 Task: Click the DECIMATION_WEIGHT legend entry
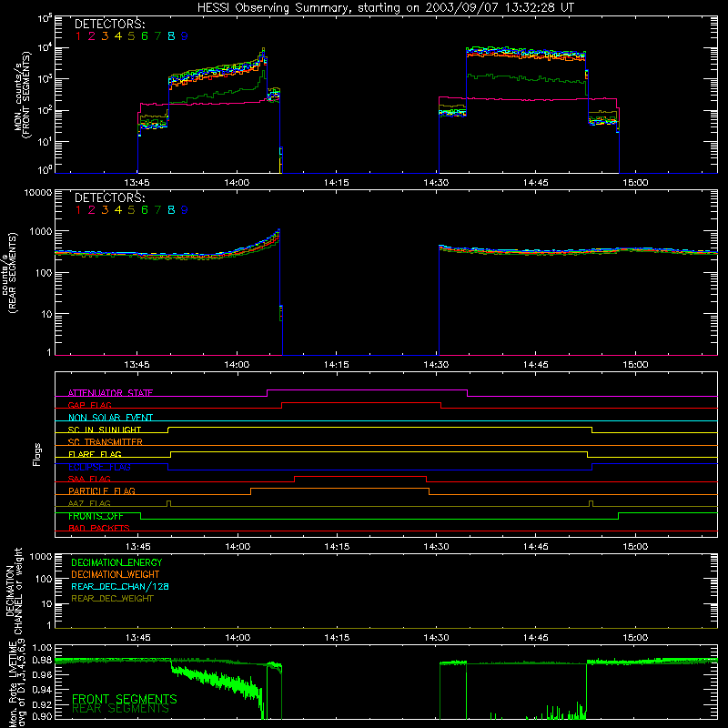pos(116,574)
